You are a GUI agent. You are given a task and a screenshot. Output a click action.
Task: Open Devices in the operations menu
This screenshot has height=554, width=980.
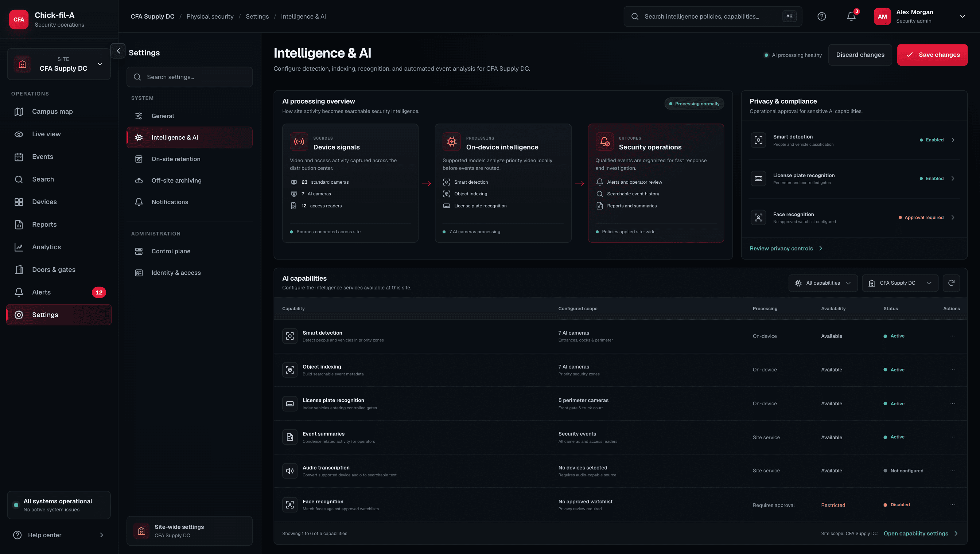click(59, 202)
